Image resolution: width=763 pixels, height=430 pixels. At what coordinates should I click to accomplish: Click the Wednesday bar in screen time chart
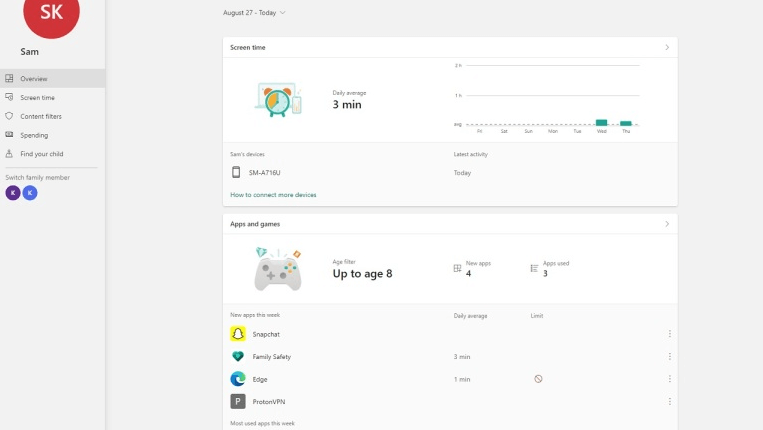[x=601, y=122]
